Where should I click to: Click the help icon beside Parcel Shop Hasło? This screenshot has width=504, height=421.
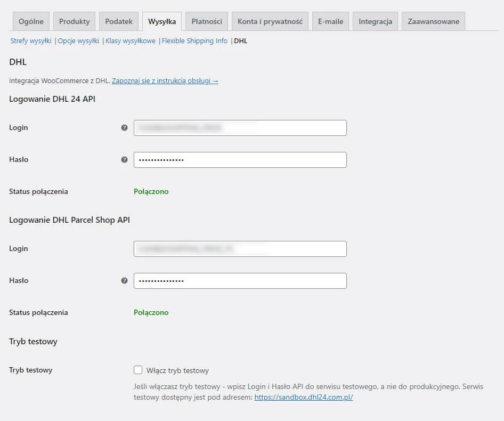click(124, 280)
